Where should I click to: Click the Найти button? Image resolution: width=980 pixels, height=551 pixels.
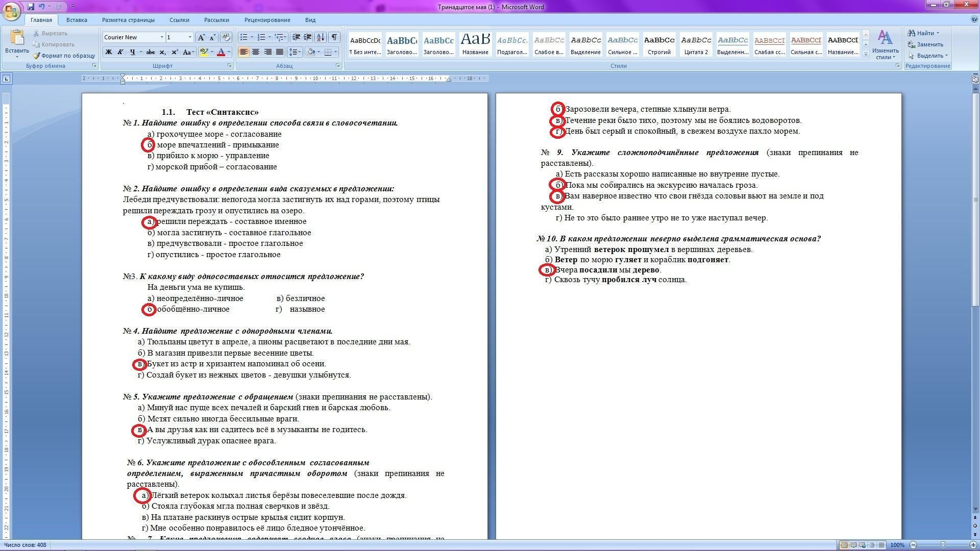924,33
